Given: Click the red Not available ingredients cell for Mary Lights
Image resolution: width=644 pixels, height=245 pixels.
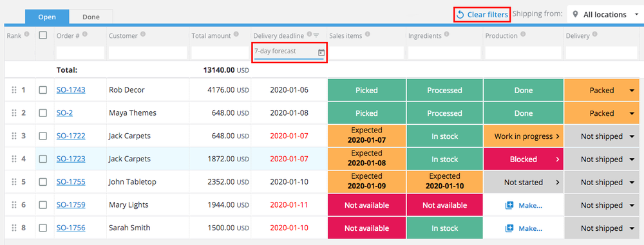Looking at the screenshot, I should (445, 204).
